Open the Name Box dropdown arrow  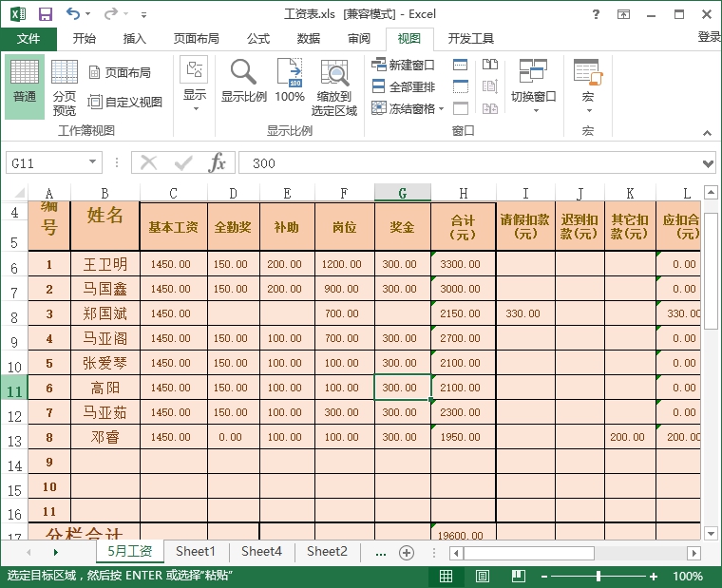(x=92, y=162)
